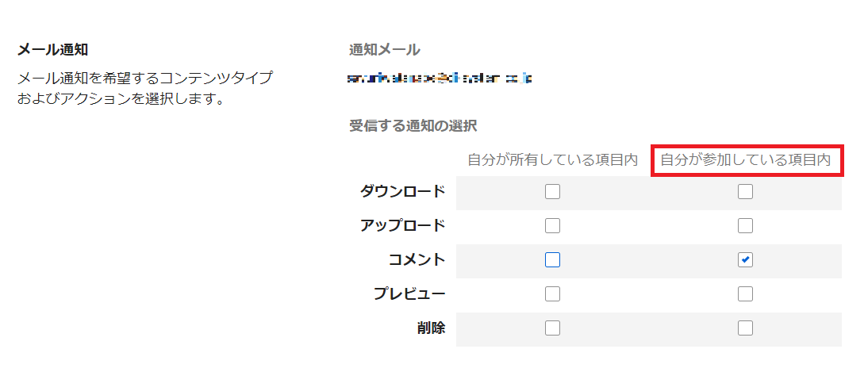868x372 pixels.
Task: Click the ダウンロード row label
Action: click(x=402, y=191)
